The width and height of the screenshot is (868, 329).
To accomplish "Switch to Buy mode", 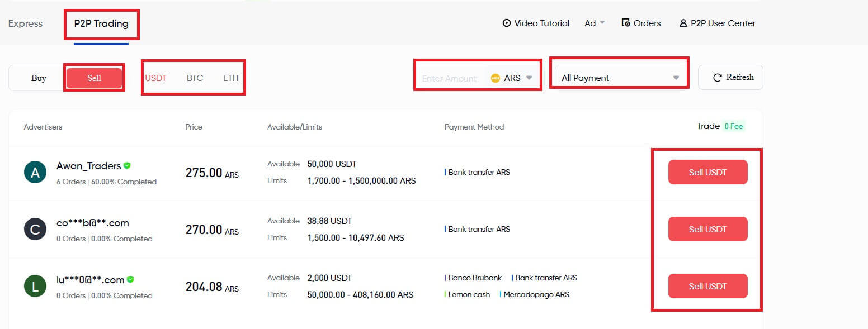I will point(39,78).
